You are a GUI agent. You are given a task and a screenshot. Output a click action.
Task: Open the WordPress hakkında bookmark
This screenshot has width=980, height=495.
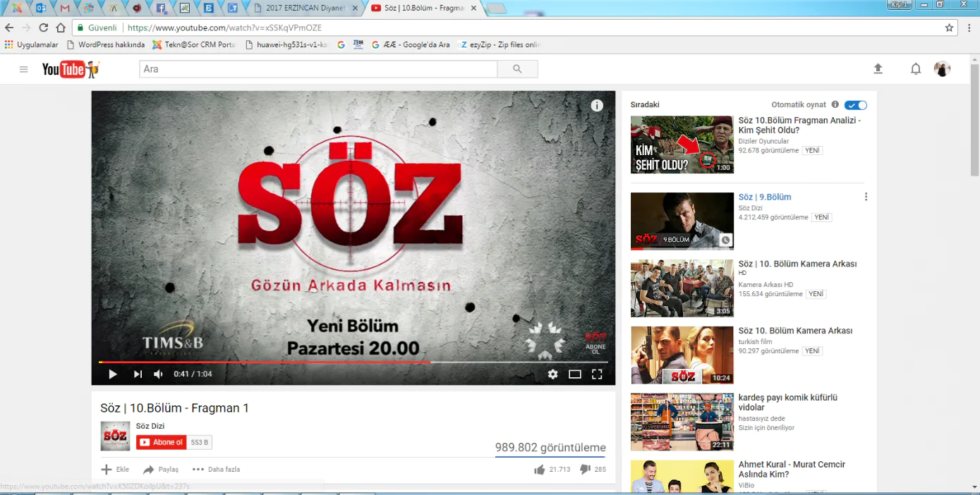[106, 44]
